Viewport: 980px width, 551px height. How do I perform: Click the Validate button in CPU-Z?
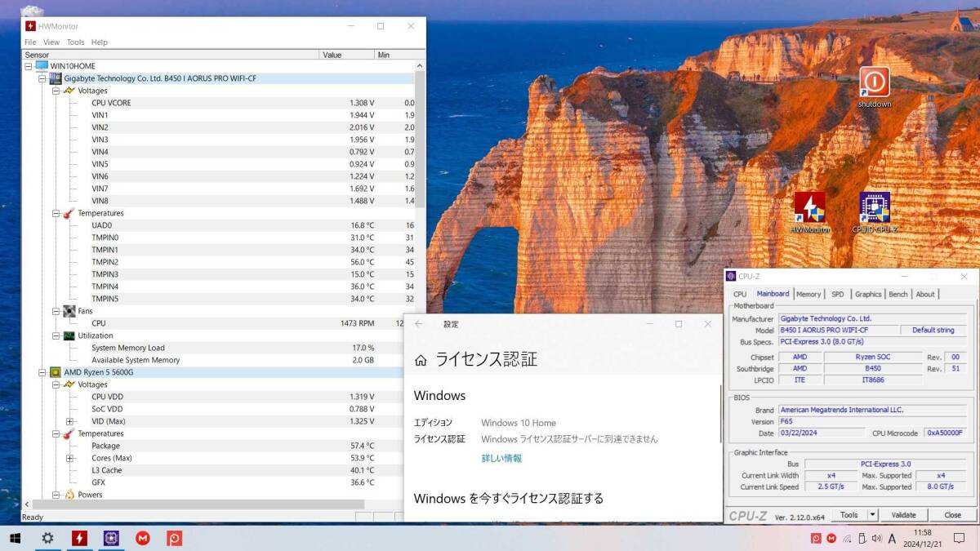[903, 515]
